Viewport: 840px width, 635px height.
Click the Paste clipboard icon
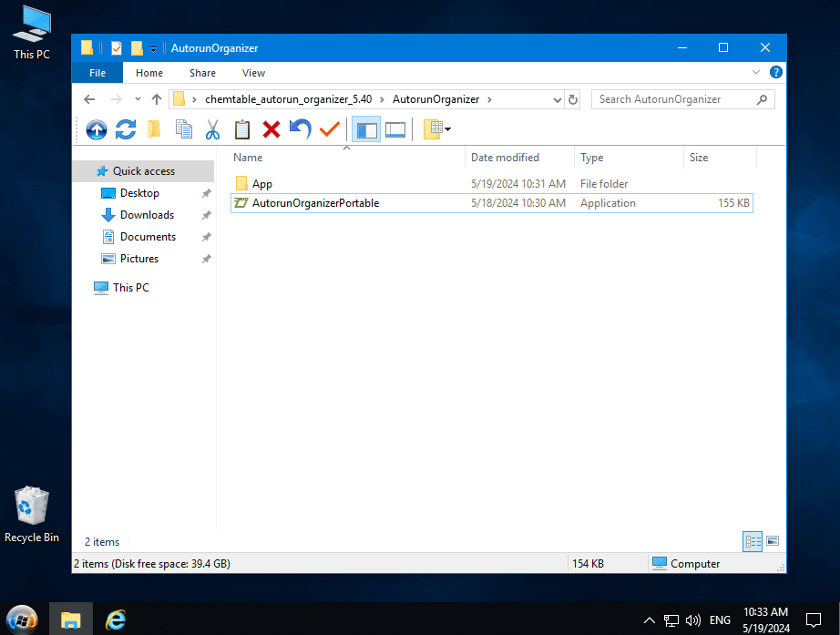coord(242,129)
